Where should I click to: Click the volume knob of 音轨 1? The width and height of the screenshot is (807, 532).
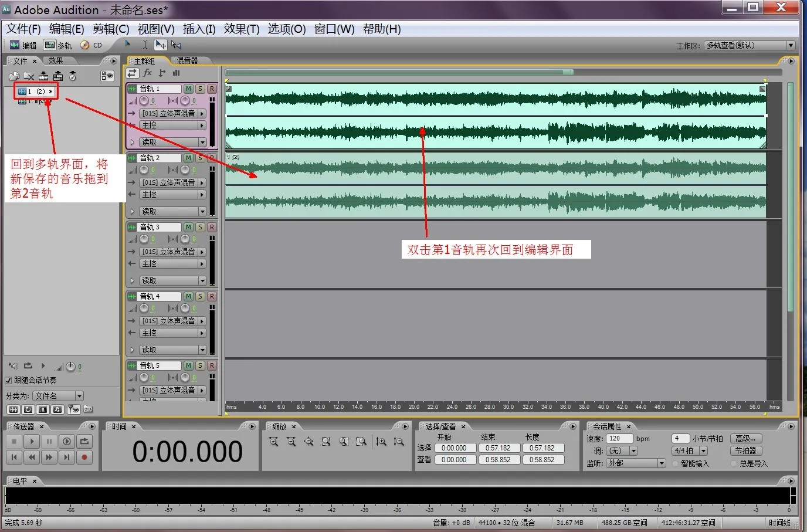144,101
